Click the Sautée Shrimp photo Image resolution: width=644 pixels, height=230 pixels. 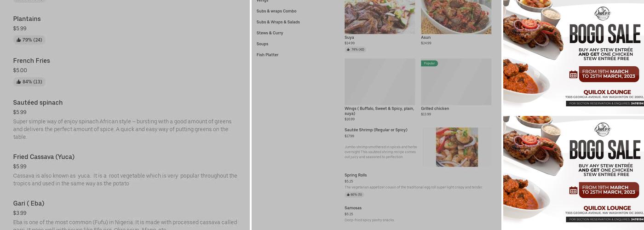(457, 147)
